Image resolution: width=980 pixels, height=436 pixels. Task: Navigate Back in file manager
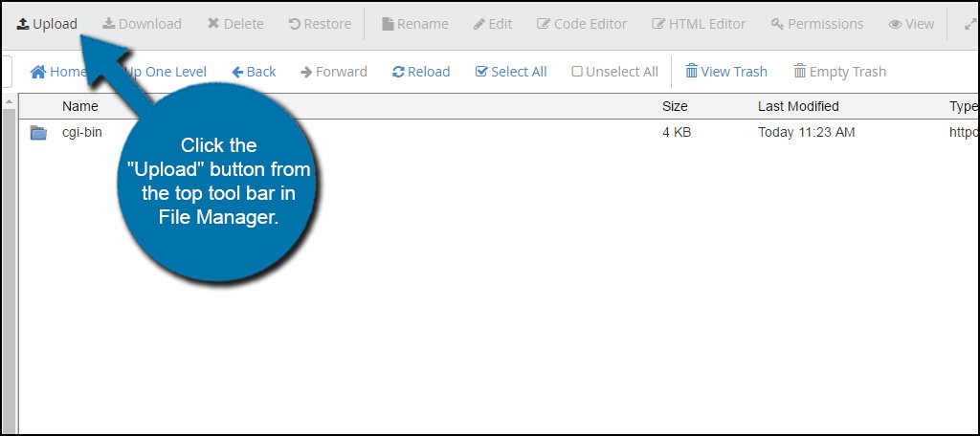[254, 72]
